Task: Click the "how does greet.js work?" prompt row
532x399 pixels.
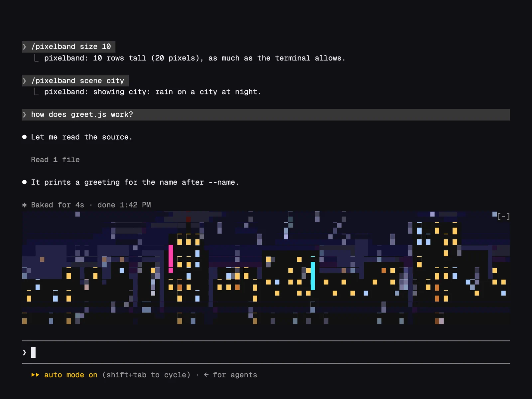Action: [x=266, y=115]
